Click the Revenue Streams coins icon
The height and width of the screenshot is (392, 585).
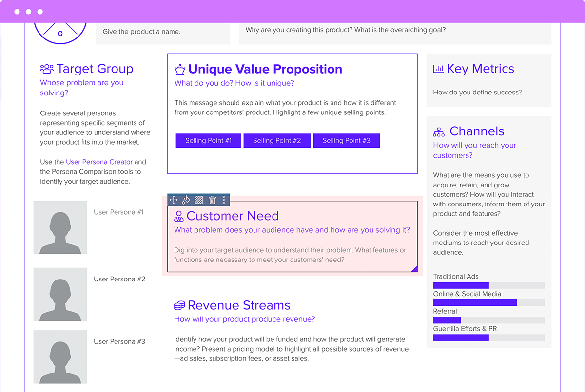179,306
